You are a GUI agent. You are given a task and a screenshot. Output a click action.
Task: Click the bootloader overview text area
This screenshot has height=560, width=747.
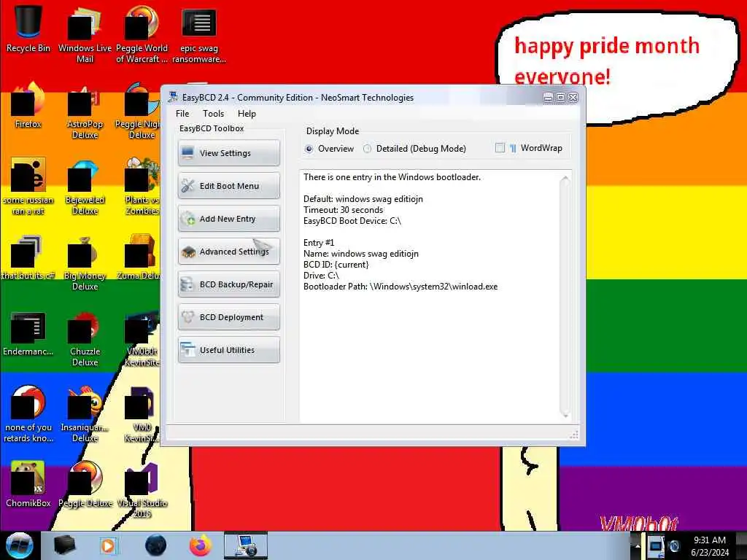coord(430,296)
